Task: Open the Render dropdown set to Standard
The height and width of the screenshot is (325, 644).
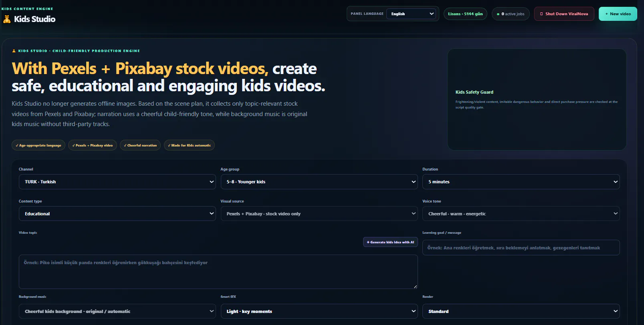Action: pos(521,311)
